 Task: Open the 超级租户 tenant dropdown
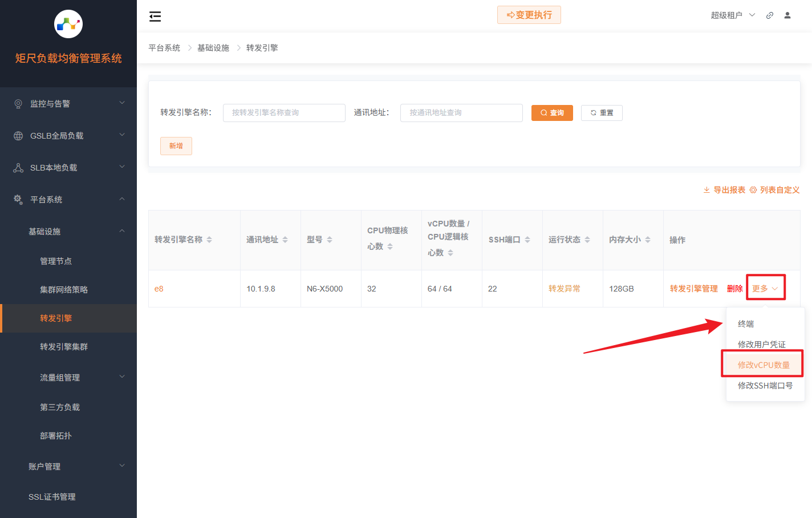(732, 15)
